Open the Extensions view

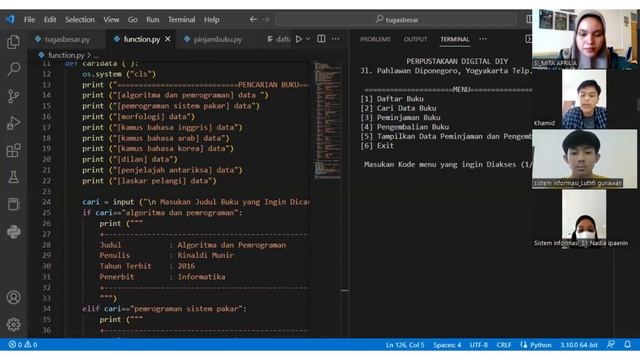click(13, 150)
